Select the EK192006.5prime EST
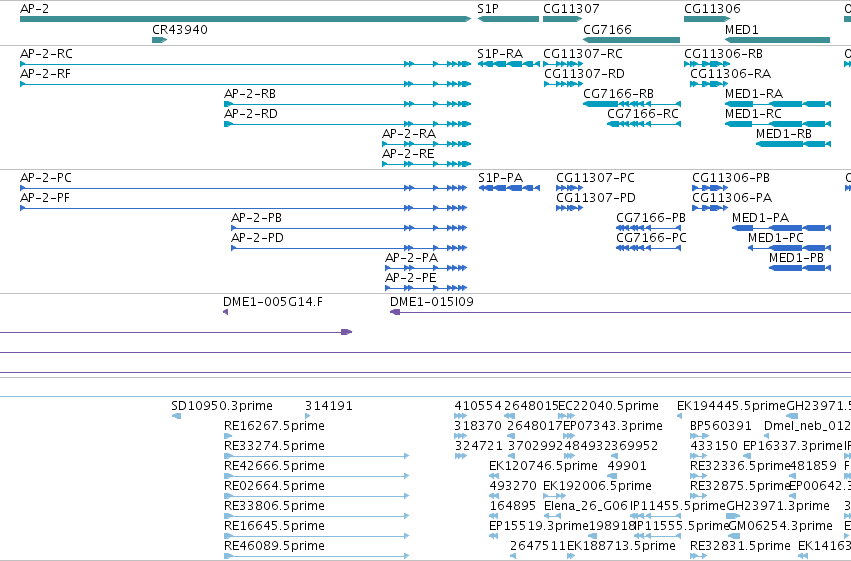 554,496
